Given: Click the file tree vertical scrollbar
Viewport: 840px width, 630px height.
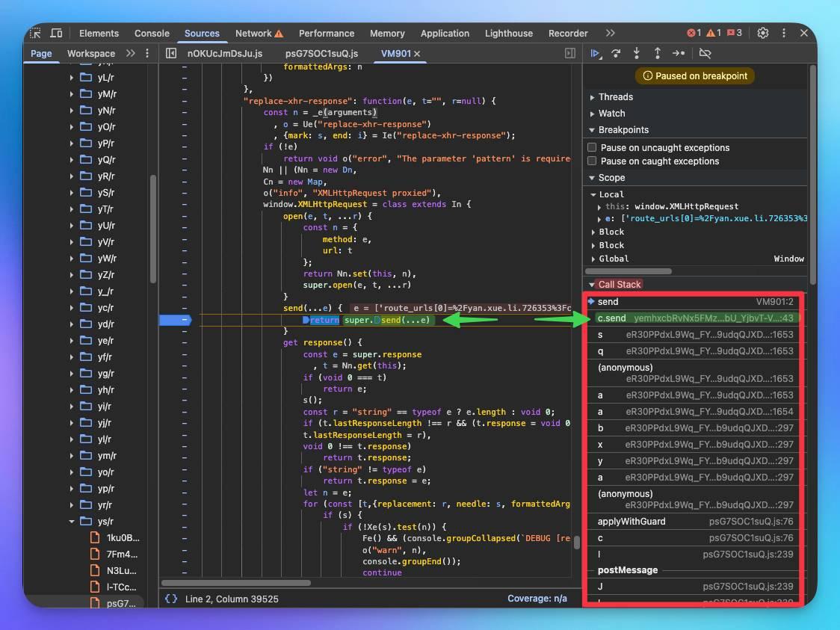Looking at the screenshot, I should (x=153, y=229).
